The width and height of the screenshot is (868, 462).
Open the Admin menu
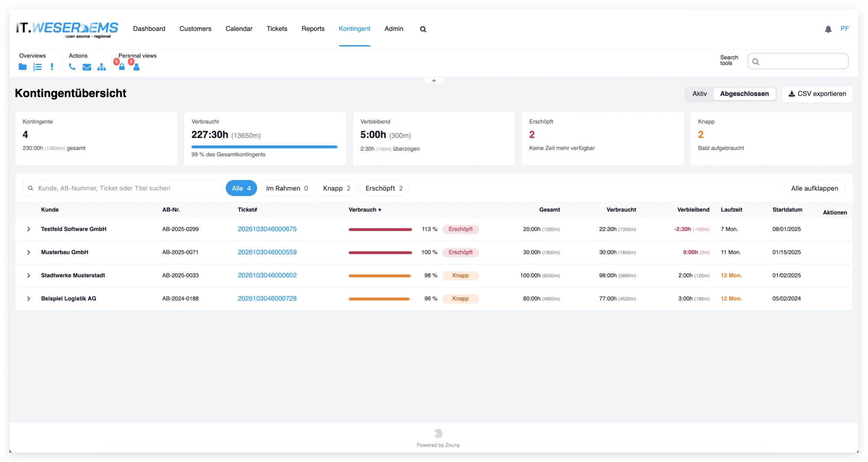(x=394, y=29)
